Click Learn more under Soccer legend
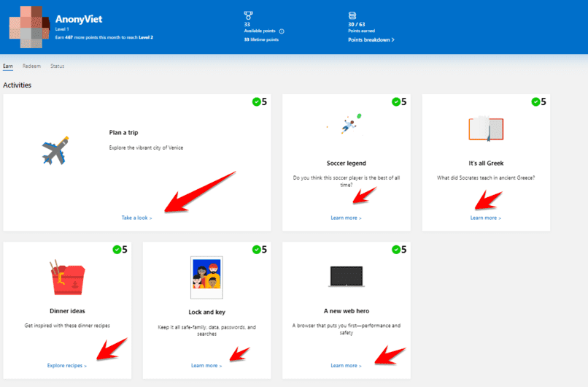The width and height of the screenshot is (588, 387). tap(346, 218)
